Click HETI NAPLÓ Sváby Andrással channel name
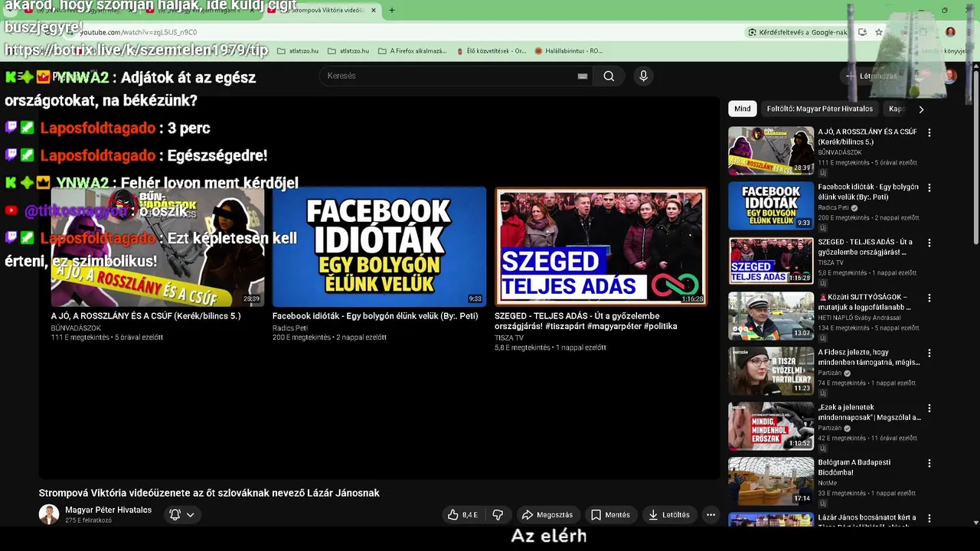The width and height of the screenshot is (980, 551). tap(859, 318)
